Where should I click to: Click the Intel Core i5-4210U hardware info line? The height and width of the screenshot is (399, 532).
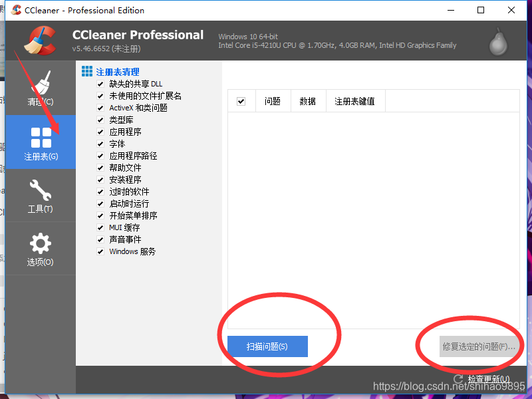(337, 45)
